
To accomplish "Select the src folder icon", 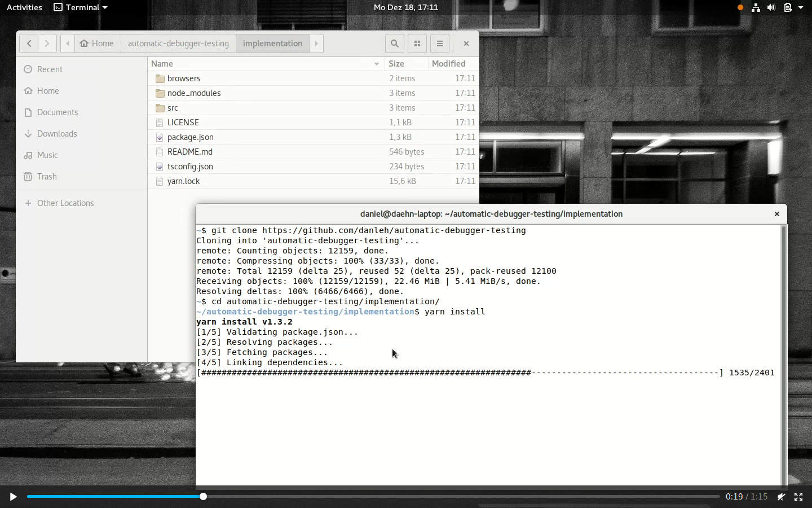I will [160, 108].
